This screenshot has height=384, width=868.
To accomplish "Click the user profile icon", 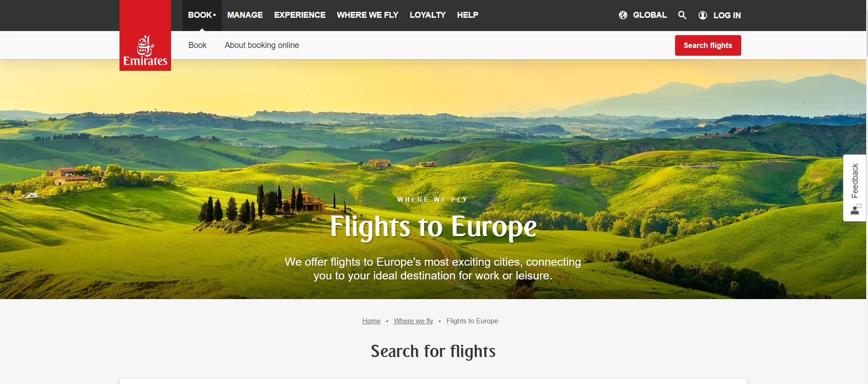I will coord(703,15).
